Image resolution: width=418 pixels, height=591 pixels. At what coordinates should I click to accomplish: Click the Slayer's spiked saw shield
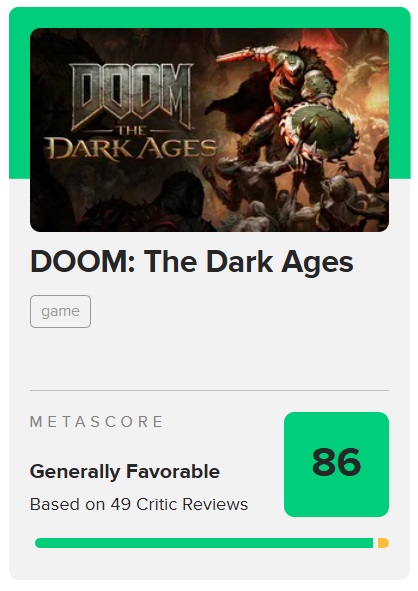point(320,127)
